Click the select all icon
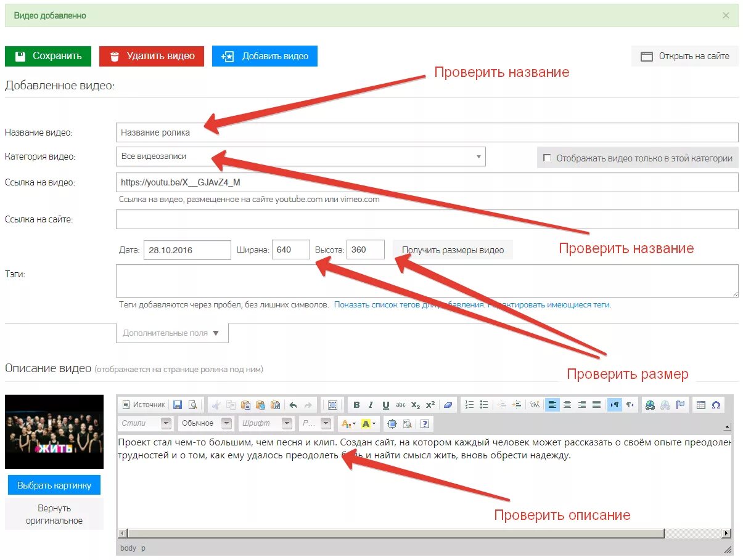 click(332, 405)
